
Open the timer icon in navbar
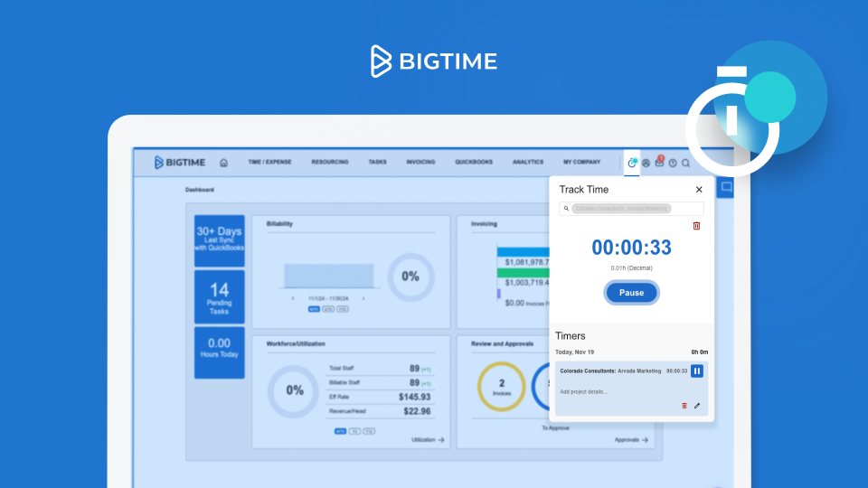tap(632, 163)
